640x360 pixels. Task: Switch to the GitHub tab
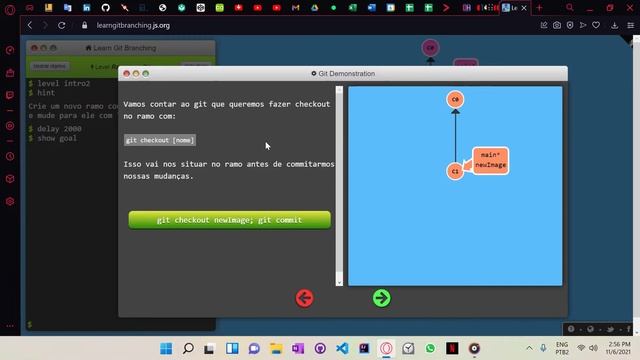tap(105, 8)
